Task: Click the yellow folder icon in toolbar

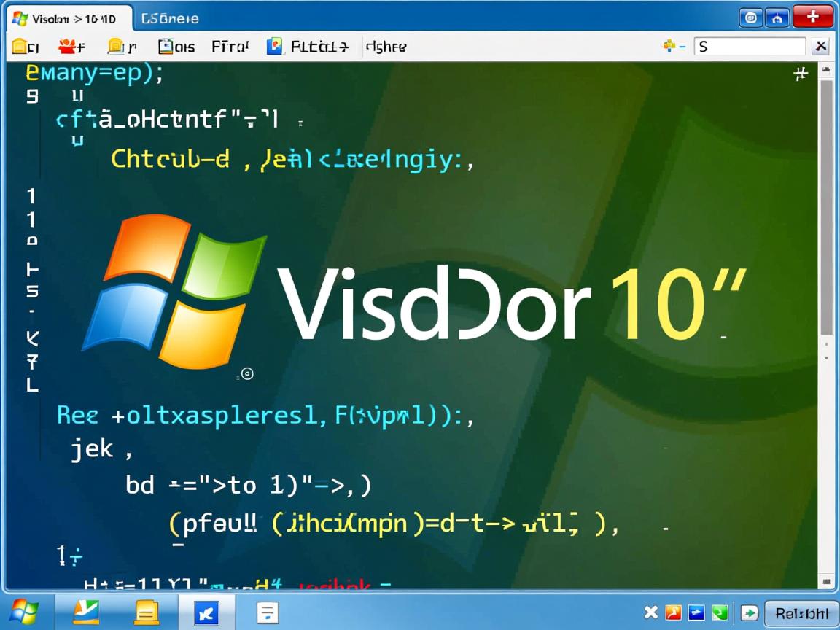Action: coord(20,47)
